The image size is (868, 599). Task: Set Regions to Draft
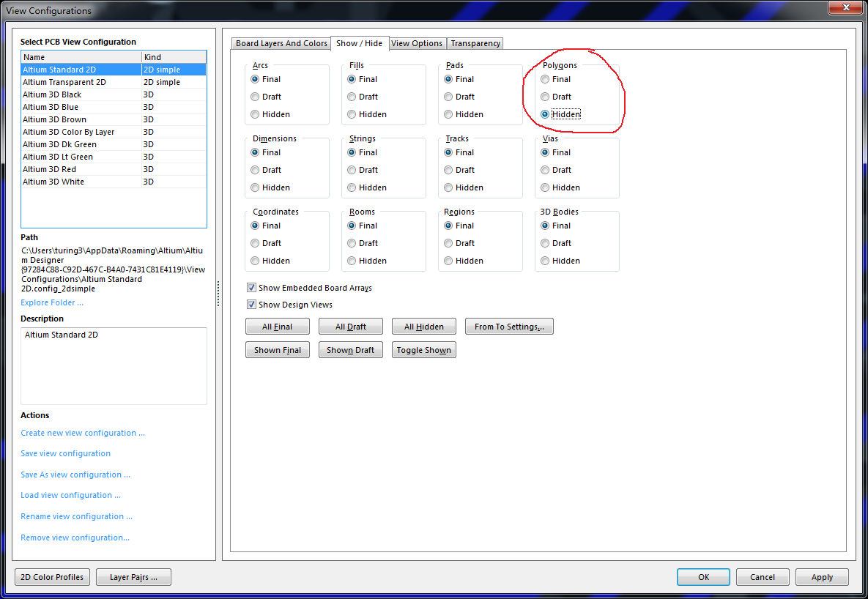(x=448, y=243)
